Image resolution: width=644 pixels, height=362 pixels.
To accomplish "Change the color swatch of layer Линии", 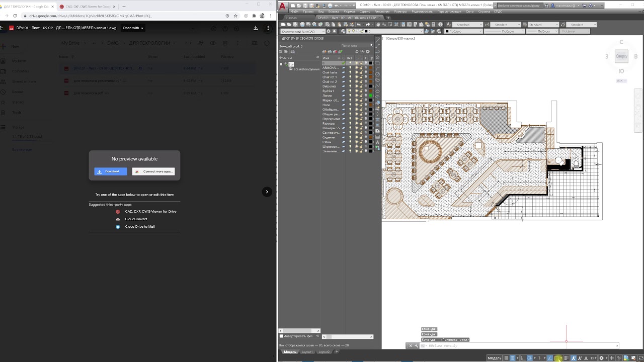I will [x=371, y=96].
